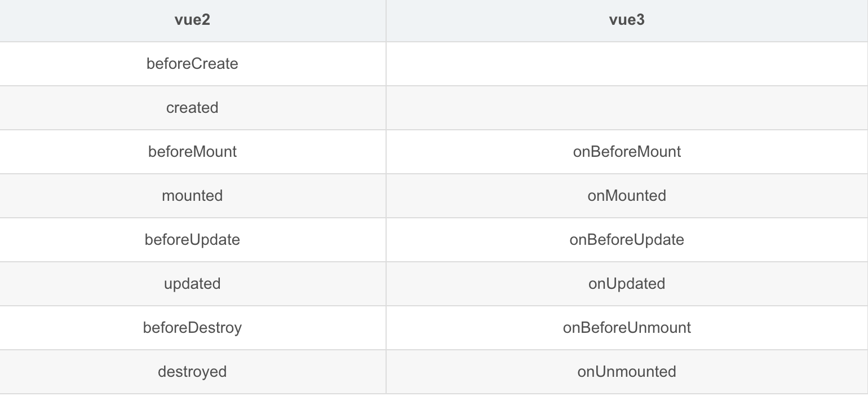868x396 pixels.
Task: Select the created cell text
Action: tap(192, 108)
